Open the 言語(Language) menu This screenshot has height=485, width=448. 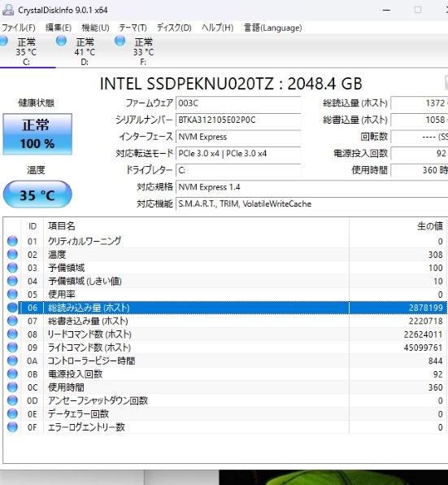pyautogui.click(x=272, y=28)
